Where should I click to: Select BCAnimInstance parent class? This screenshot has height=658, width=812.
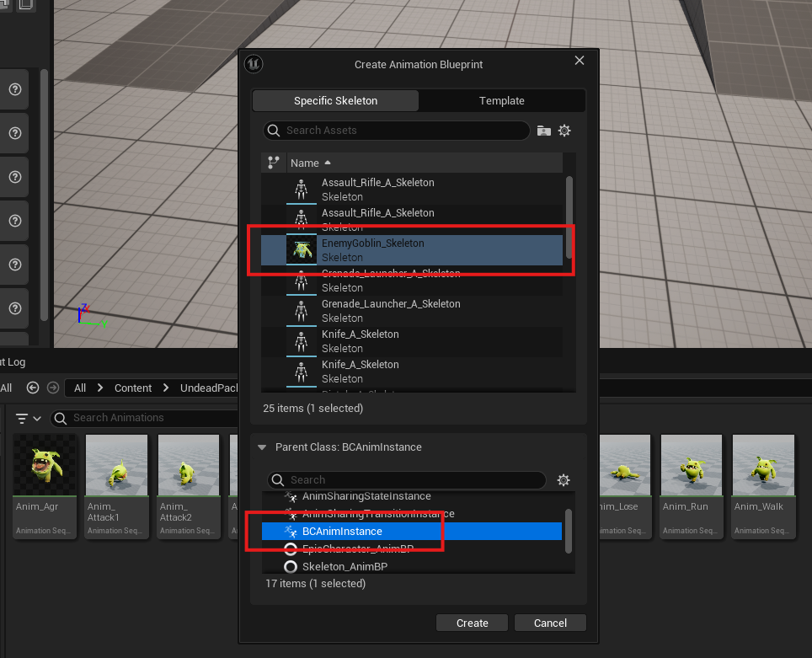tap(412, 531)
